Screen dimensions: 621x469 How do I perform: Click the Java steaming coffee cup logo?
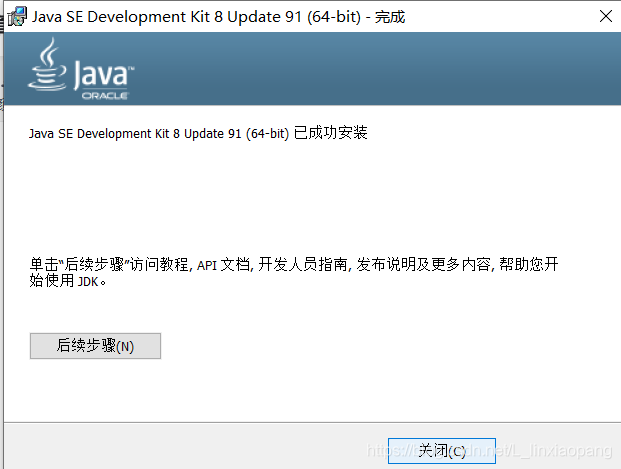pyautogui.click(x=48, y=65)
